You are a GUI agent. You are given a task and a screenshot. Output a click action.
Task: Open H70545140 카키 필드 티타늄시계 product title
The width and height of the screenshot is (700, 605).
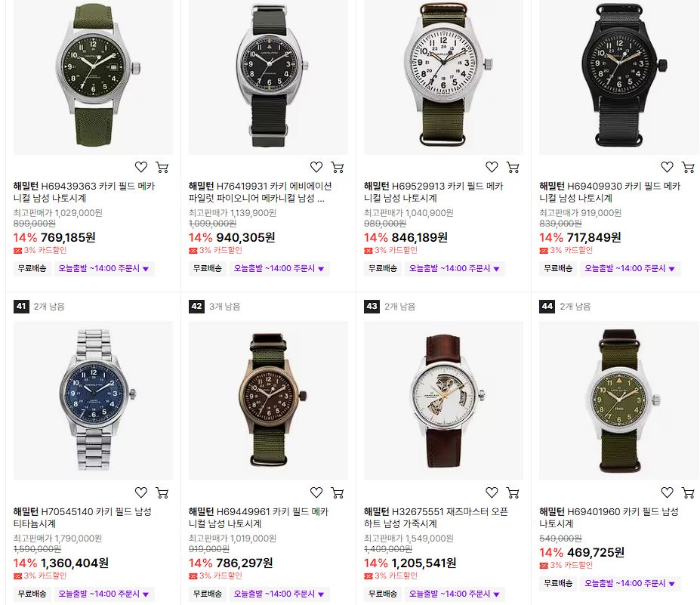coord(82,517)
